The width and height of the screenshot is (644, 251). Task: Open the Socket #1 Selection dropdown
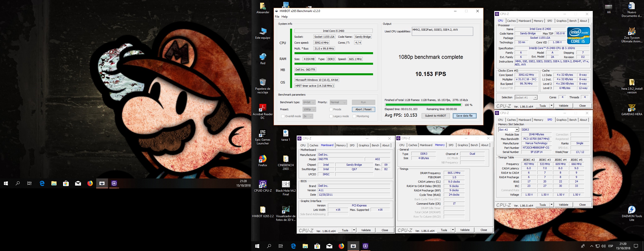[526, 97]
